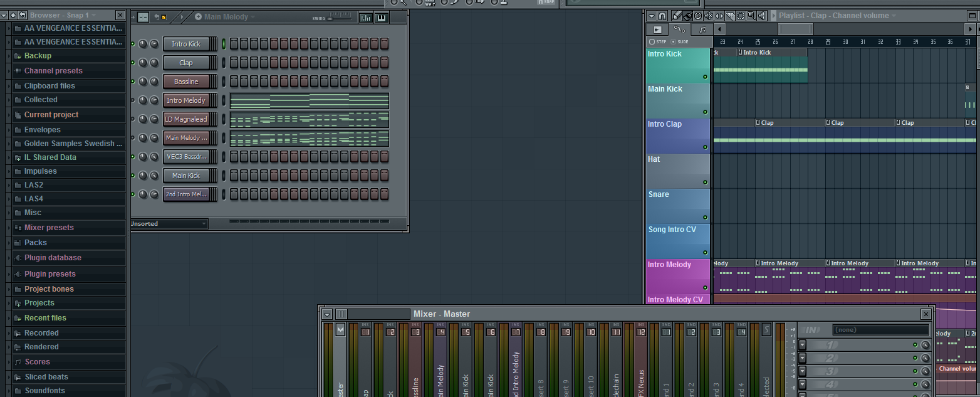Open the graph editor in step sequencer

pos(366,18)
